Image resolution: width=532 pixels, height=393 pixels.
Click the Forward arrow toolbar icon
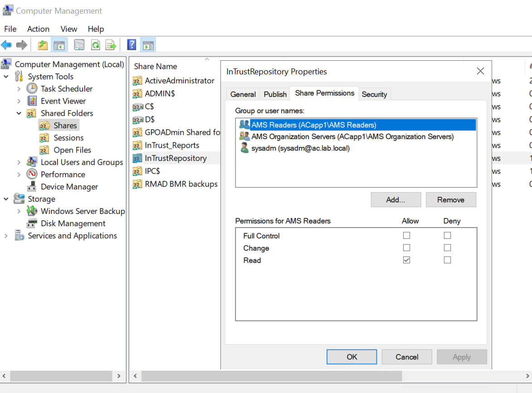(x=22, y=45)
